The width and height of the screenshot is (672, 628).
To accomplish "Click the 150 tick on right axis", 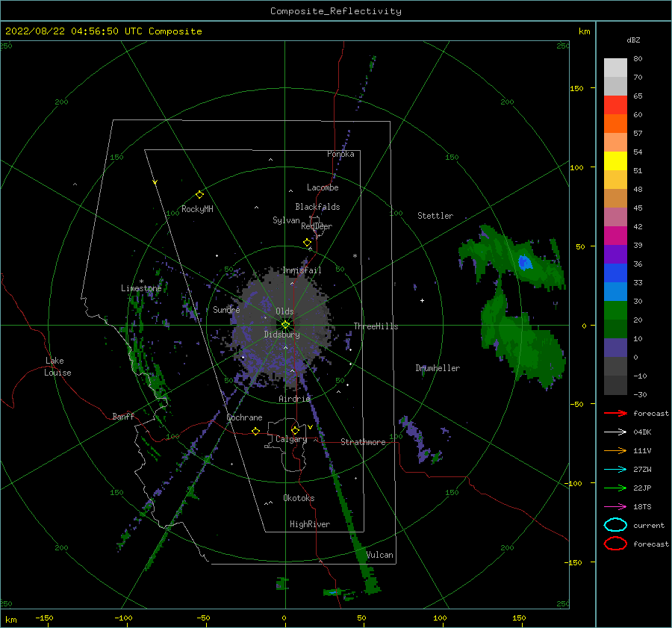I will click(x=576, y=88).
